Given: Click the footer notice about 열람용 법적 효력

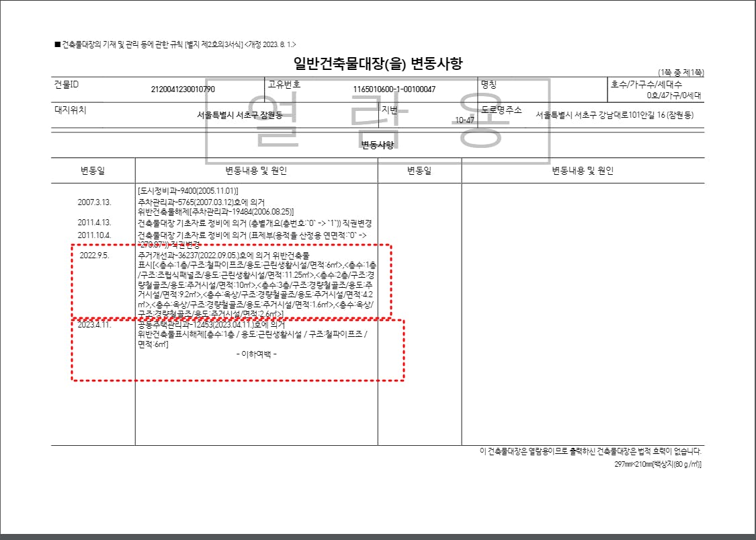Looking at the screenshot, I should point(591,452).
